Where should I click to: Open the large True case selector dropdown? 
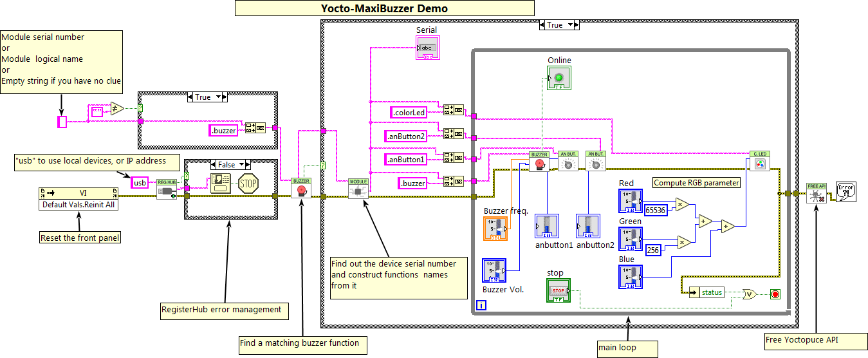[x=559, y=25]
